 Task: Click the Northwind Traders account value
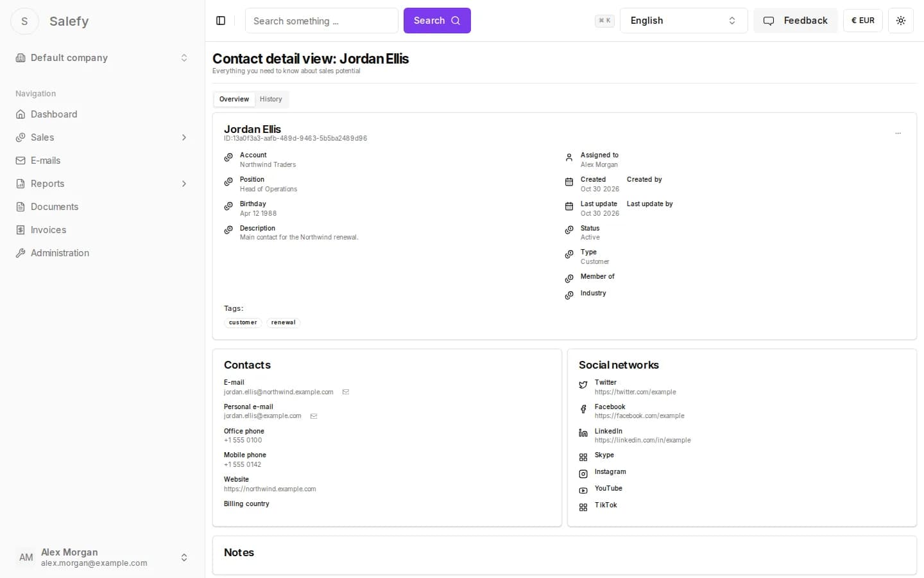[268, 165]
